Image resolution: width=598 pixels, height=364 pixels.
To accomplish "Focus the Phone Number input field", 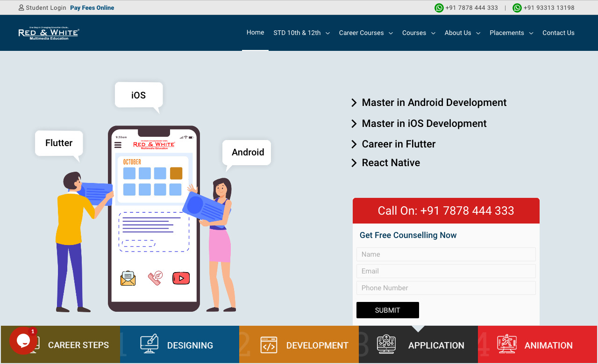I will 446,288.
